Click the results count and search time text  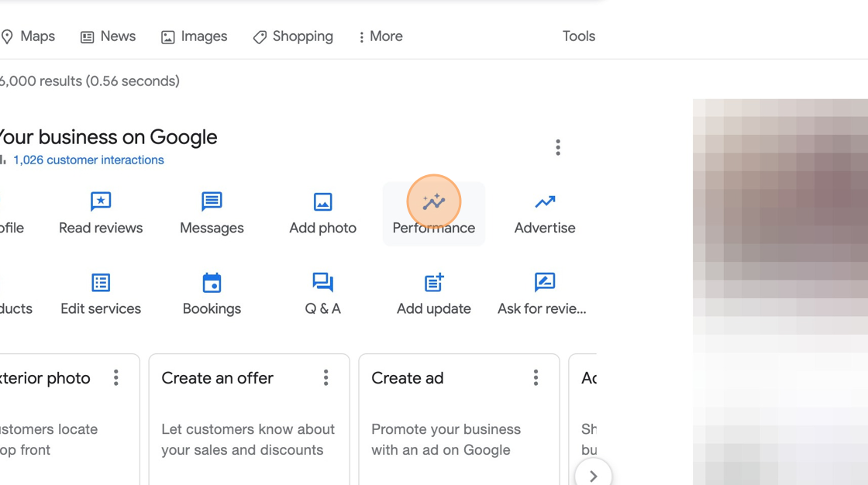[90, 81]
